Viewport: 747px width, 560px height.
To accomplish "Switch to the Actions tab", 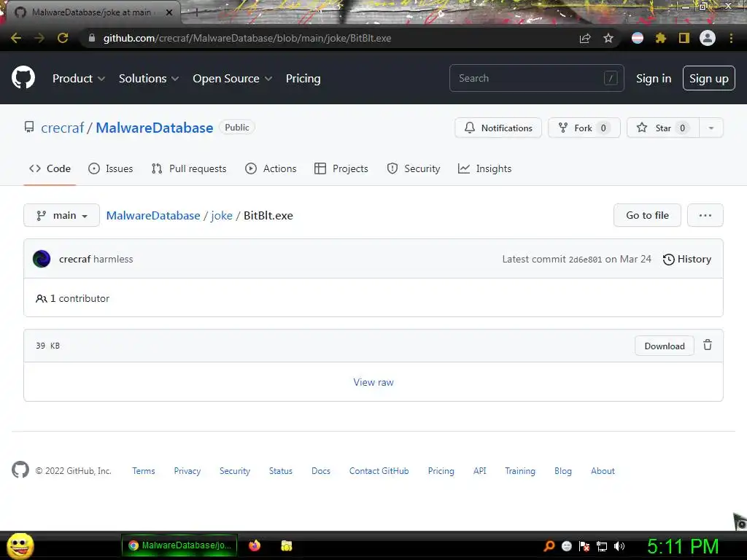I will coord(271,168).
